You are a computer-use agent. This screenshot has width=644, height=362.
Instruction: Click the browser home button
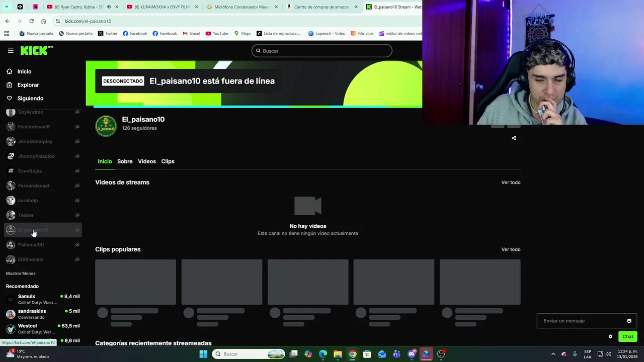pos(43,21)
